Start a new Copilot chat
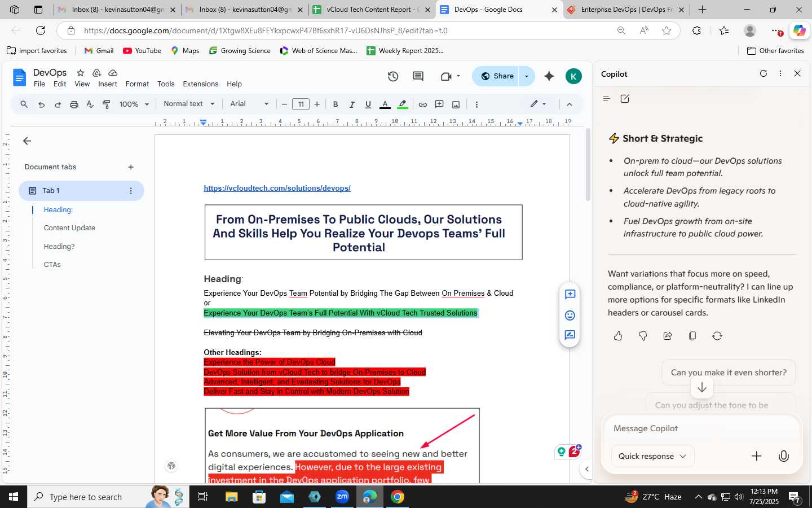The height and width of the screenshot is (508, 812). coord(625,99)
